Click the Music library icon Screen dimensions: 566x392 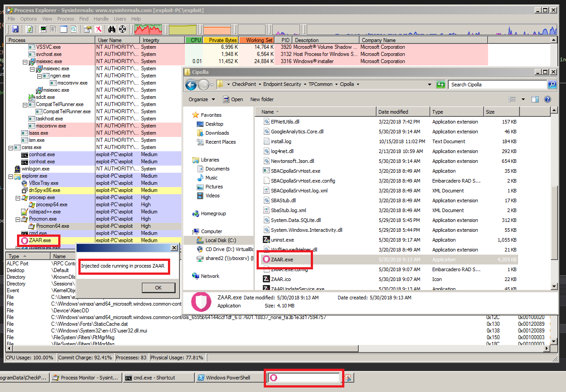tap(200, 178)
